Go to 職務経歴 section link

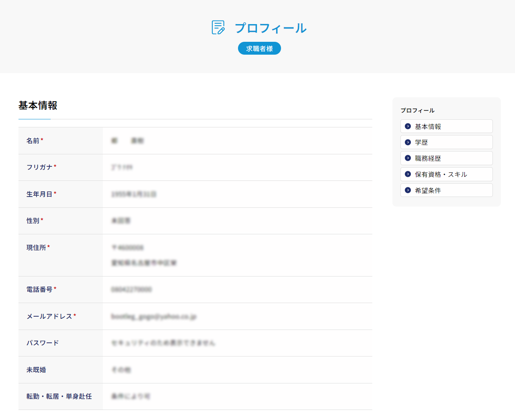pyautogui.click(x=446, y=158)
